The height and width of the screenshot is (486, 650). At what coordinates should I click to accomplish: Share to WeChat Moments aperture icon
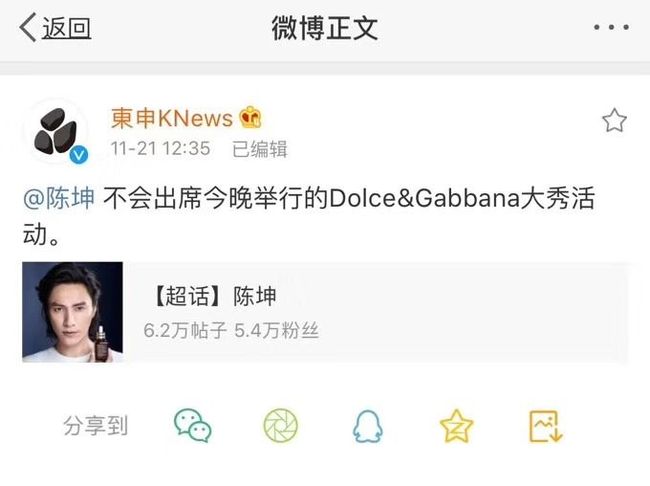281,425
